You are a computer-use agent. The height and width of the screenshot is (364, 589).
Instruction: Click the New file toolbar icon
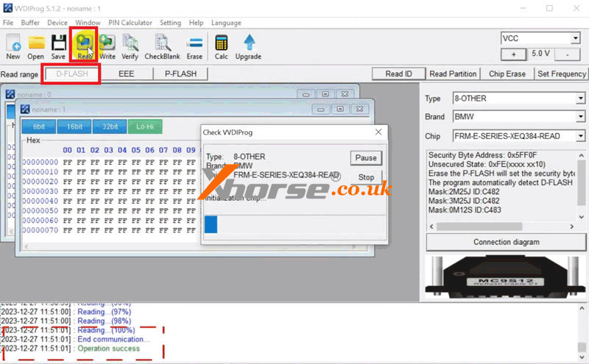click(x=13, y=43)
